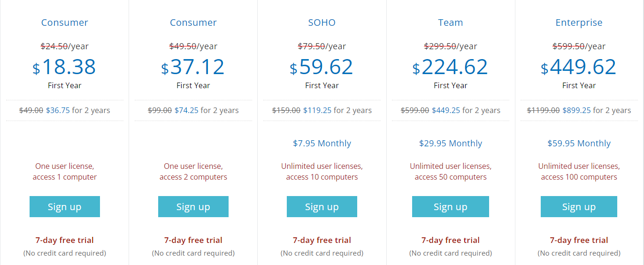Choose the $119.25 two-year SOHO price

tap(317, 111)
